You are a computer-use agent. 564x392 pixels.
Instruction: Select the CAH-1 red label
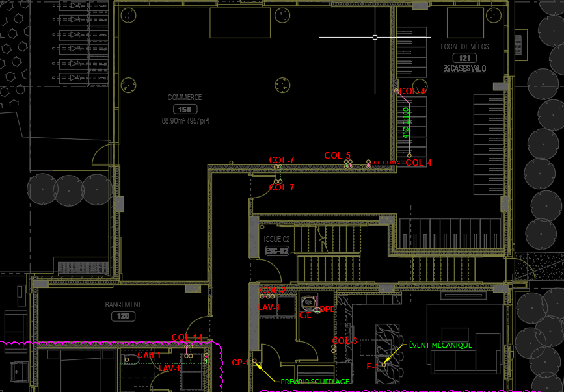coord(149,355)
